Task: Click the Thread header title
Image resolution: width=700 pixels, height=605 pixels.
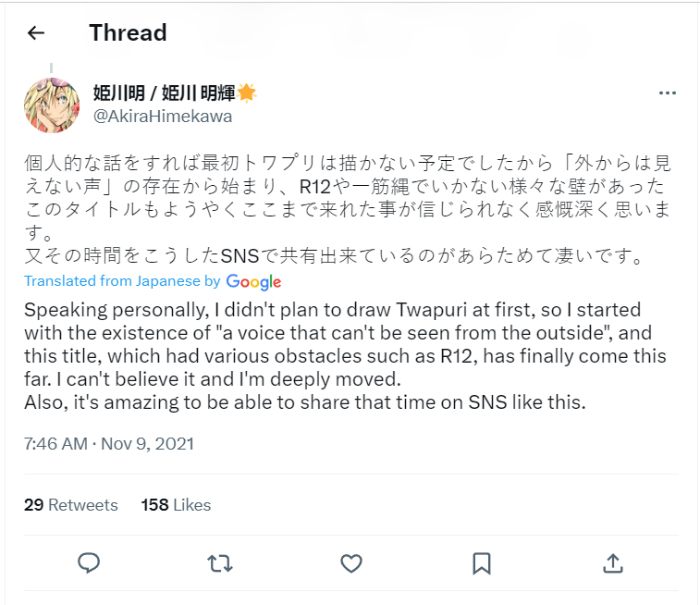Action: 128,33
